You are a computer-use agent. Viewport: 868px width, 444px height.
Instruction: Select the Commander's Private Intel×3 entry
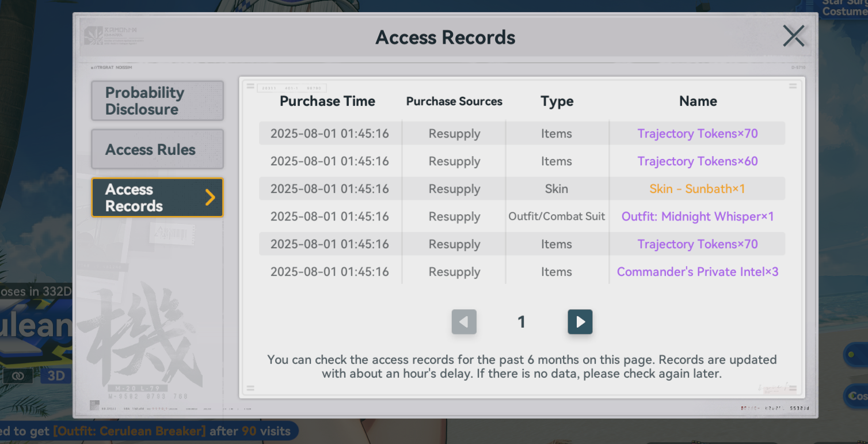[698, 272]
